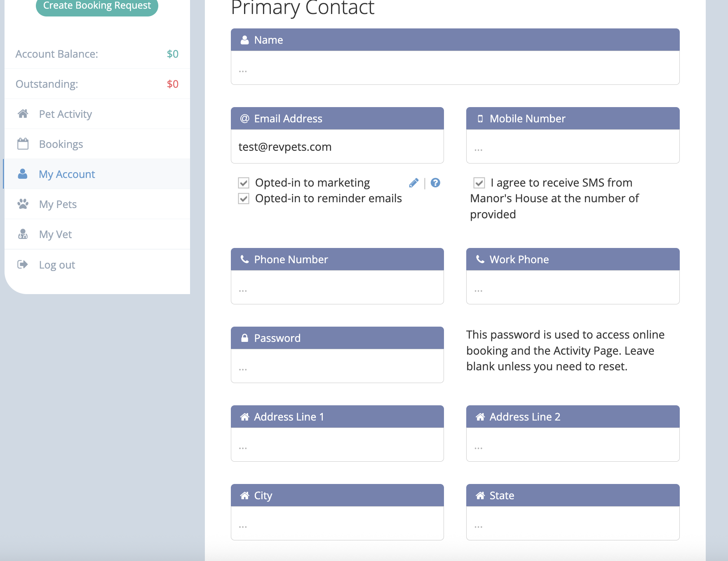Screen dimensions: 728x561
Task: Click the log out arrow icon
Action: click(x=23, y=264)
